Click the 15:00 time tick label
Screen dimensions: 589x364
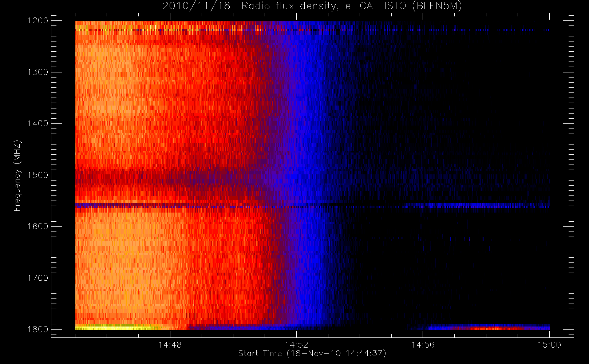[x=549, y=345]
